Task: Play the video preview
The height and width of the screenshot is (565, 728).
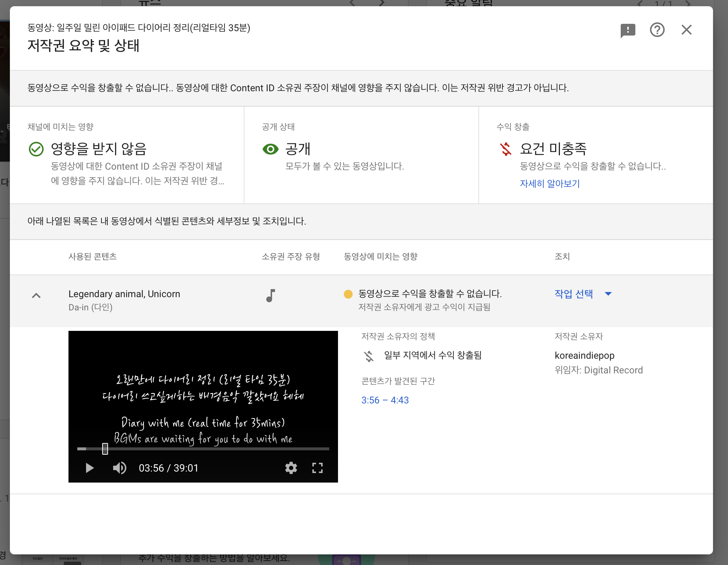Action: click(89, 468)
